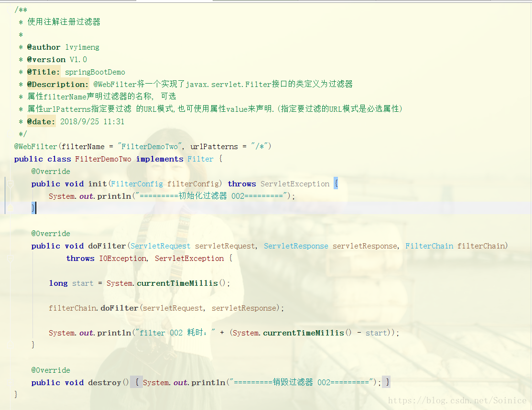This screenshot has width=532, height=410.
Task: Click the doFilter method name in its declaration
Action: [107, 246]
